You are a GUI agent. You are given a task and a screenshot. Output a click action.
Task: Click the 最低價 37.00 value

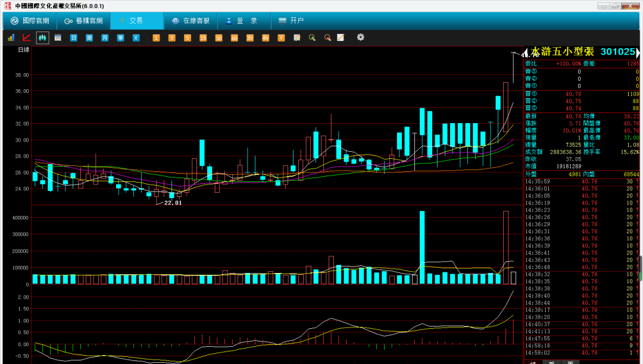tap(632, 137)
